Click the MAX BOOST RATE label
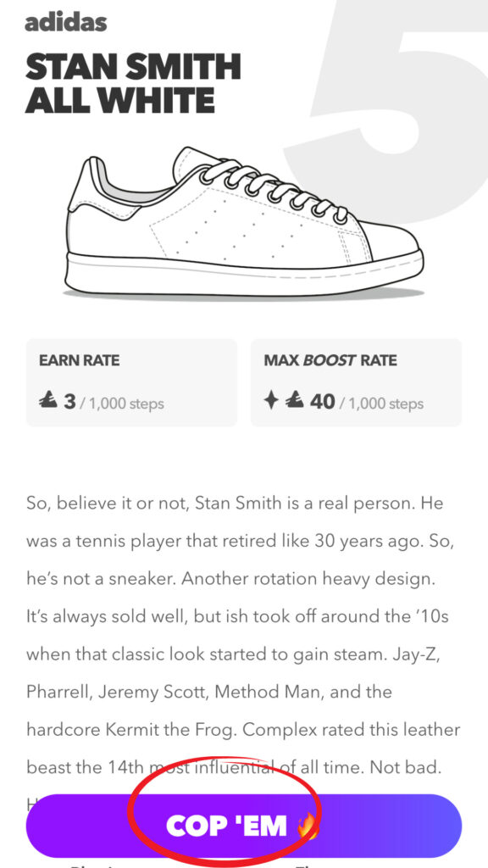 pos(330,360)
